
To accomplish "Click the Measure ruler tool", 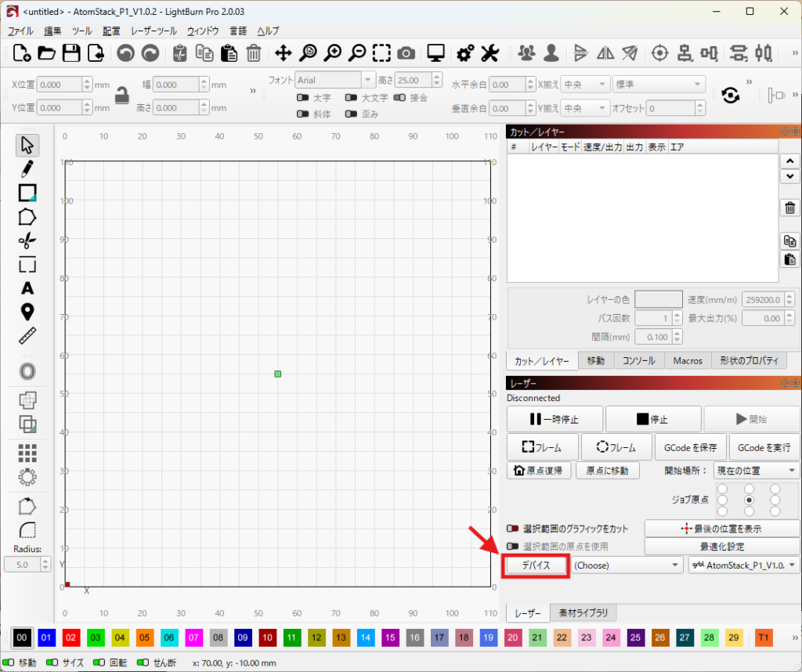I will click(27, 336).
